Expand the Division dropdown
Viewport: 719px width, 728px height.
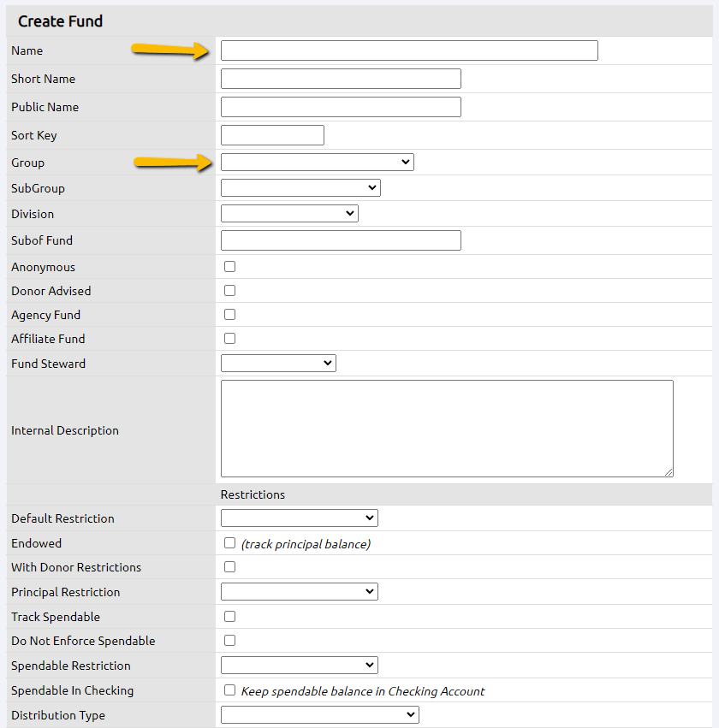tap(288, 213)
